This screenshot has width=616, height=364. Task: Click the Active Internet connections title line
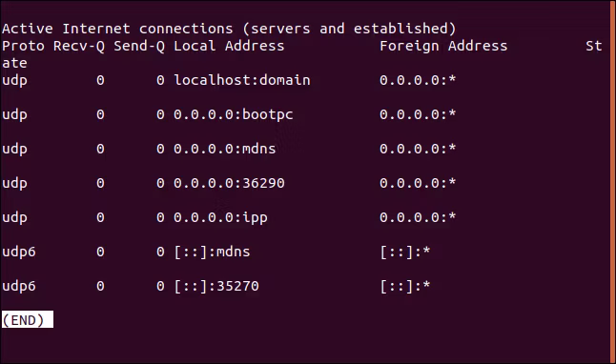[229, 29]
